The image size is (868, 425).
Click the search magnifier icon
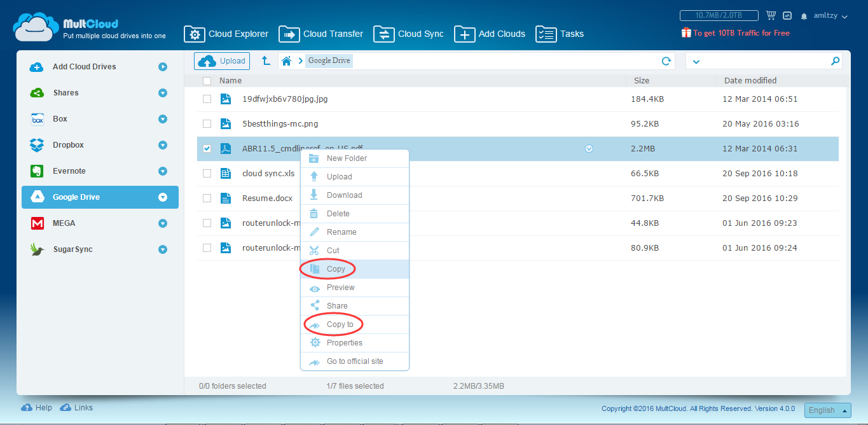point(836,61)
